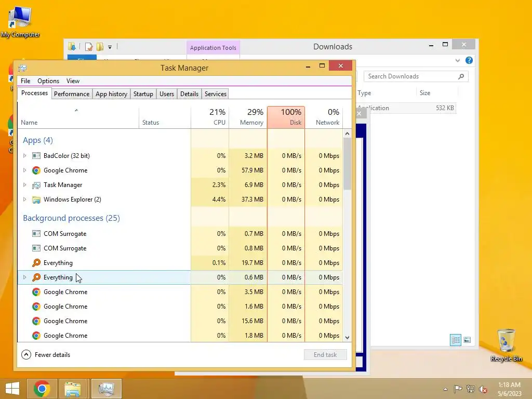Switch to the App history tab

point(111,94)
